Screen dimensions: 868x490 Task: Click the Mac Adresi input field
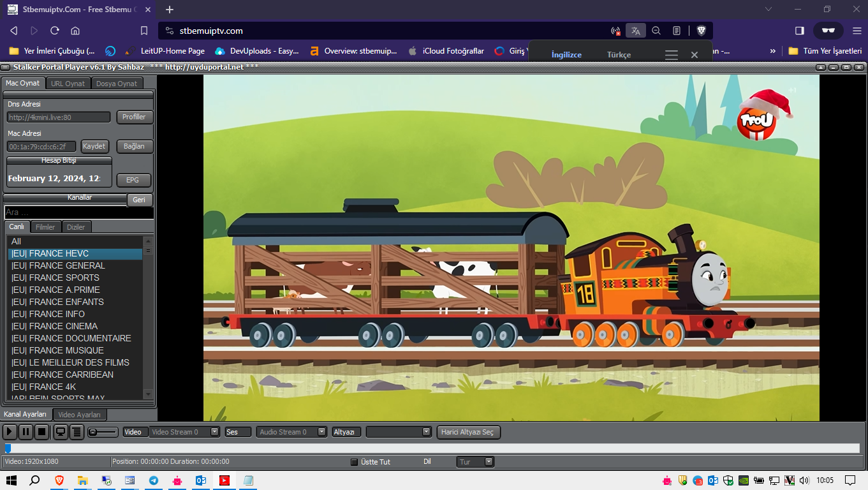coord(41,147)
